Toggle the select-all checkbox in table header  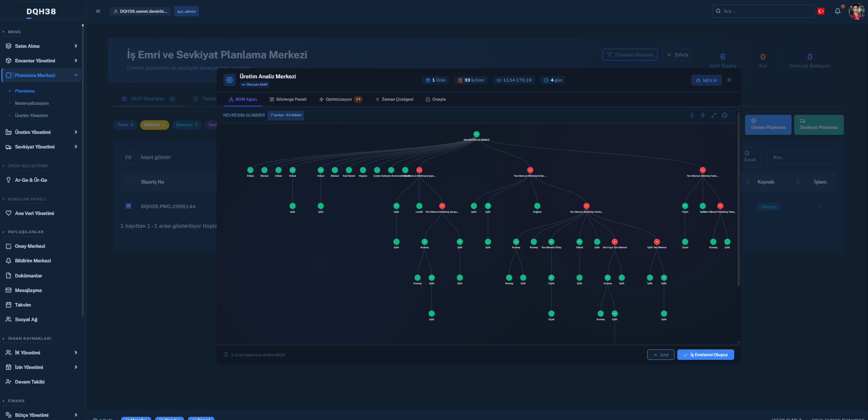(x=128, y=181)
